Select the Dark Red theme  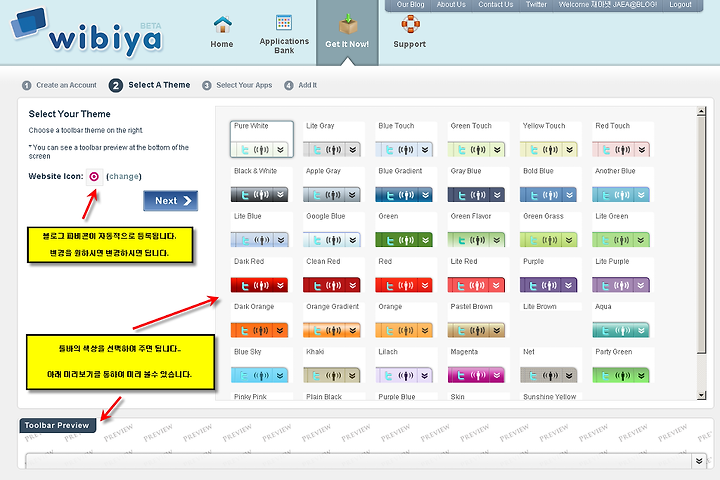pos(261,275)
